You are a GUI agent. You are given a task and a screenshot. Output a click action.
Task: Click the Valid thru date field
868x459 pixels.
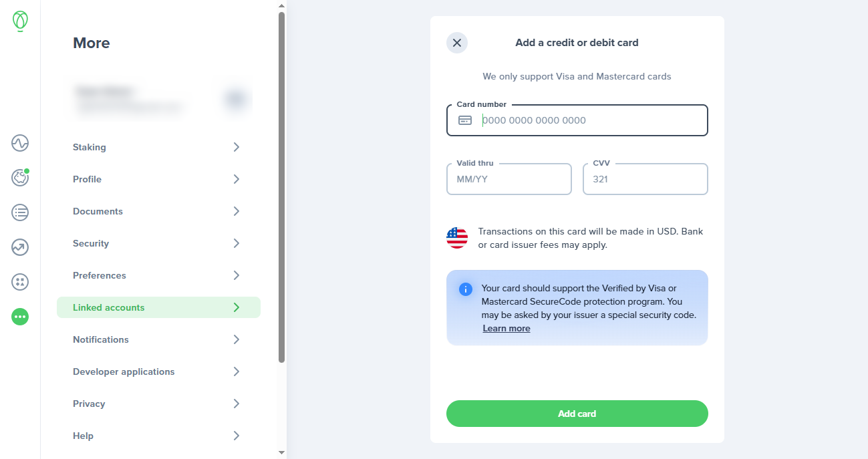click(x=509, y=179)
